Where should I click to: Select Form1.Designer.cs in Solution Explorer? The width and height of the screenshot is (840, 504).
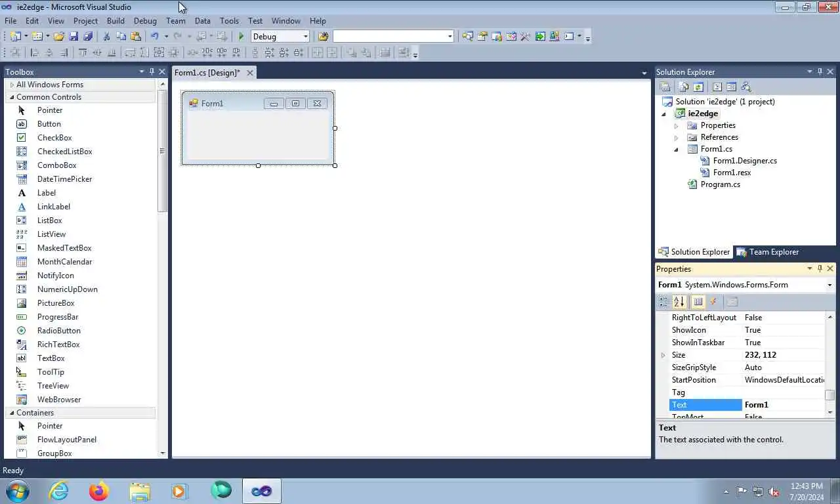(x=745, y=161)
